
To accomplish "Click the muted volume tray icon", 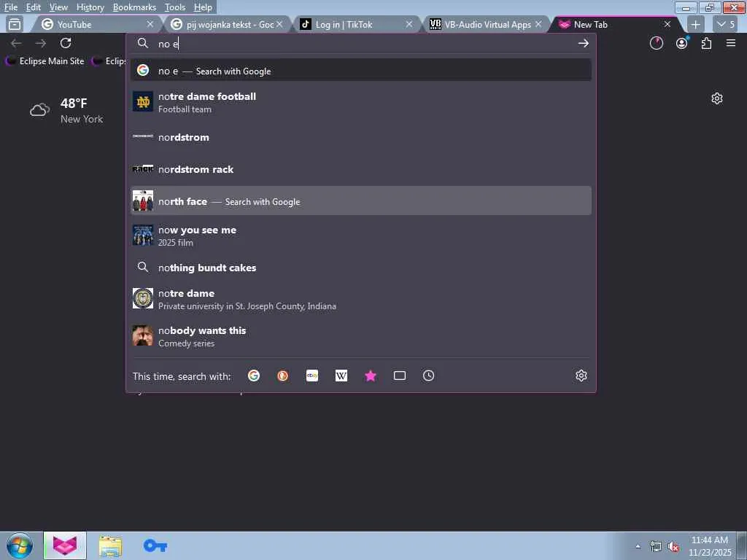I will click(673, 547).
